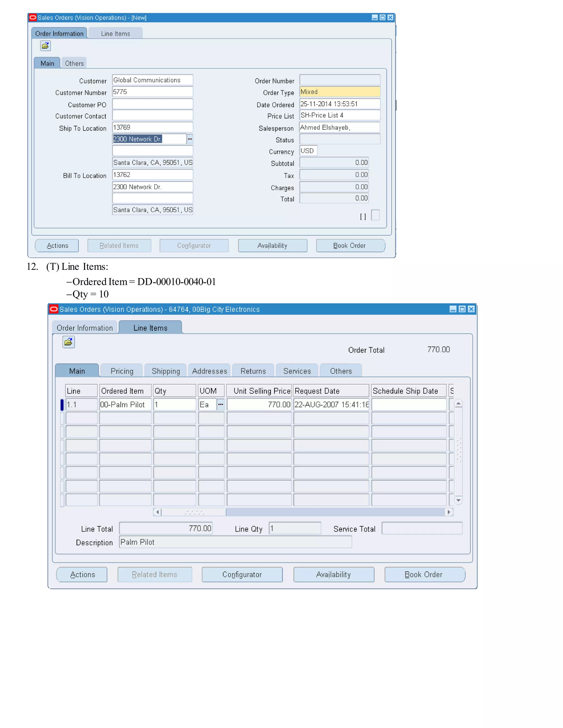The image size is (563, 728).
Task: Click Configurator button in upper window
Action: 194,246
